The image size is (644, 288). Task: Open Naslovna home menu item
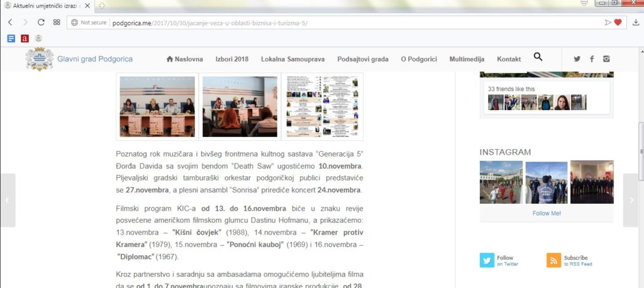coord(184,59)
